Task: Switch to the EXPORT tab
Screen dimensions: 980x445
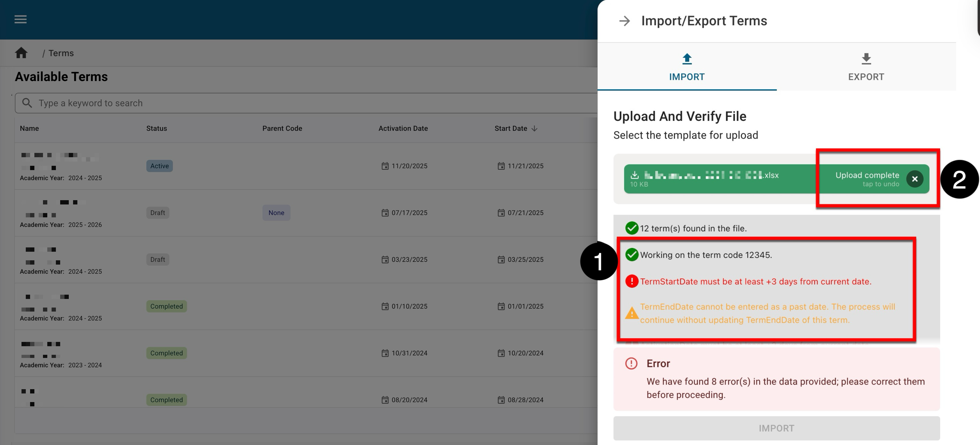Action: point(866,67)
